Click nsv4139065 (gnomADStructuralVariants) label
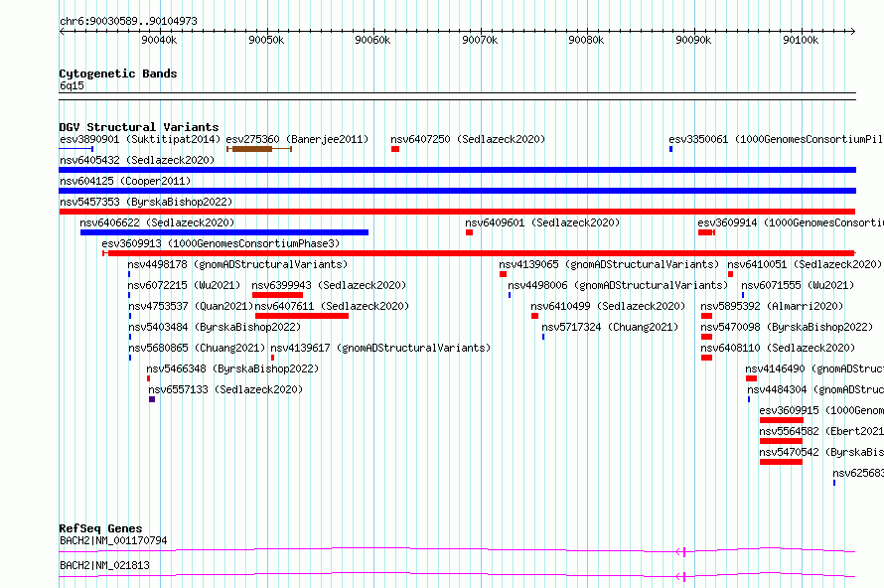 point(609,264)
